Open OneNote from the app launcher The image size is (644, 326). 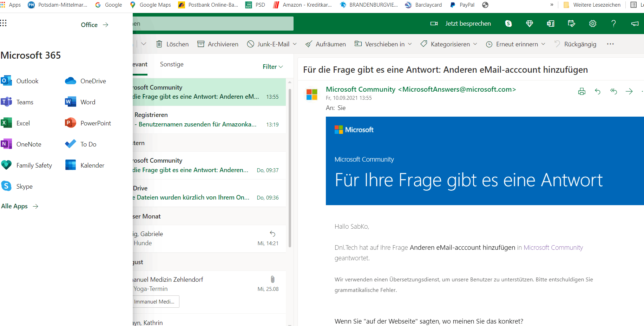click(x=21, y=144)
